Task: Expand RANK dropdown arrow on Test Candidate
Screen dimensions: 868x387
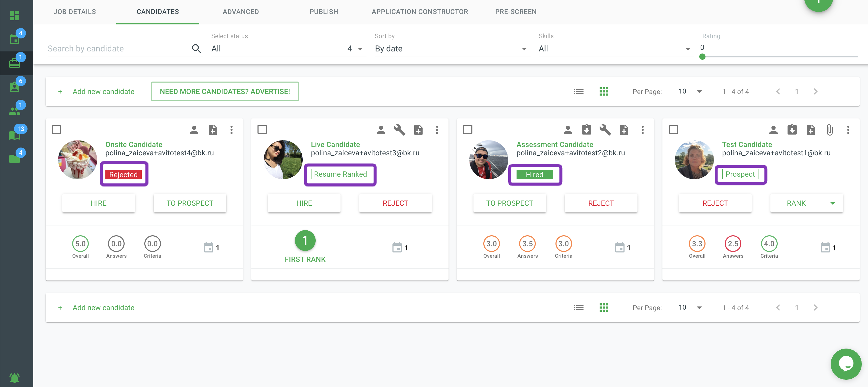Action: tap(833, 203)
